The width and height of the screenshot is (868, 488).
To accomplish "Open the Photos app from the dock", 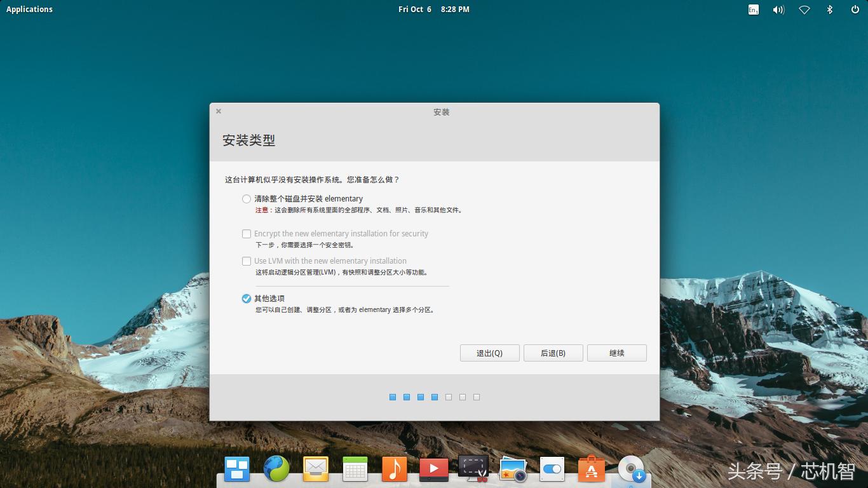I will point(512,469).
